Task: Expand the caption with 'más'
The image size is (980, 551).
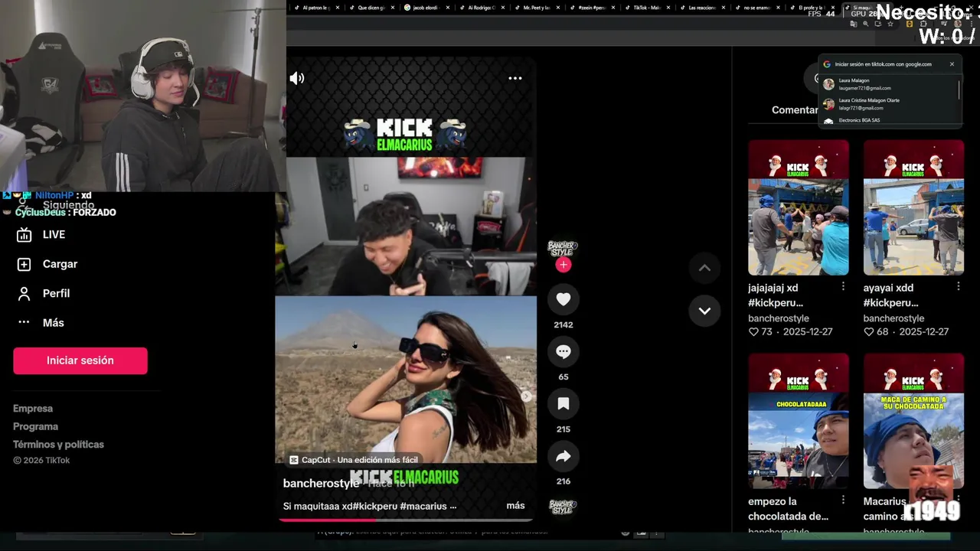Action: coord(515,506)
